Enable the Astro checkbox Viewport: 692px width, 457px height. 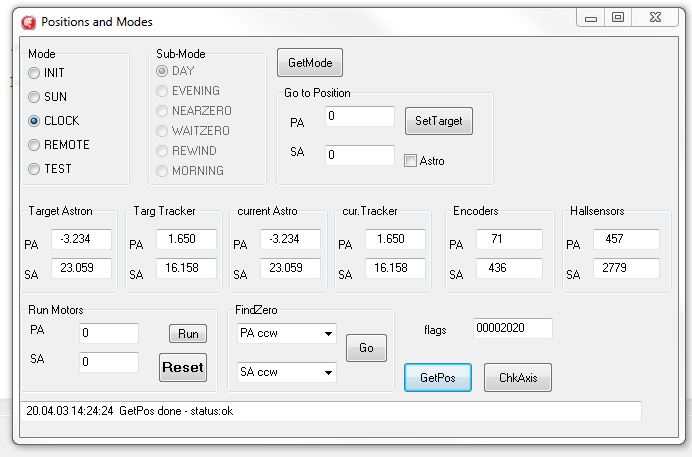pos(410,160)
